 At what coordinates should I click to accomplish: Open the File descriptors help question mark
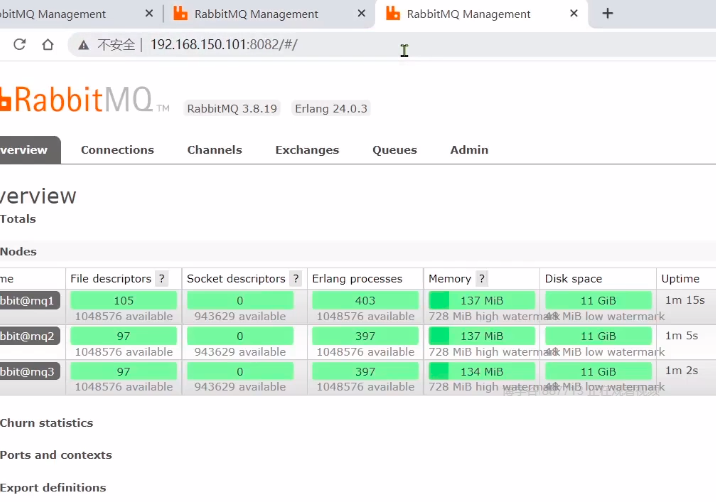click(162, 279)
